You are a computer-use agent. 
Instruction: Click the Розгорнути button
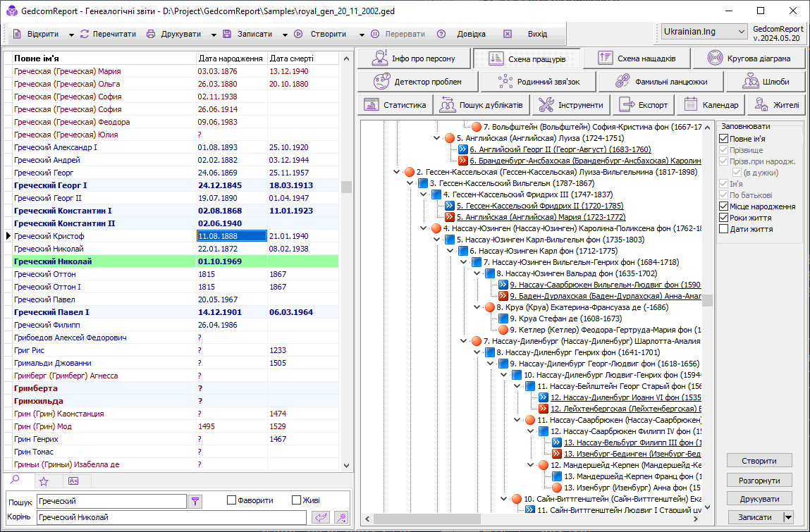[x=759, y=480]
